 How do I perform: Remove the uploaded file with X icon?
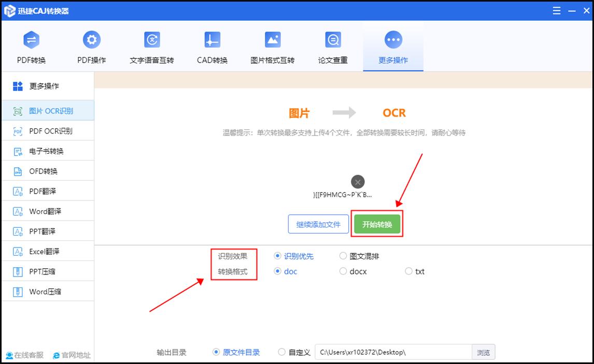pos(357,182)
